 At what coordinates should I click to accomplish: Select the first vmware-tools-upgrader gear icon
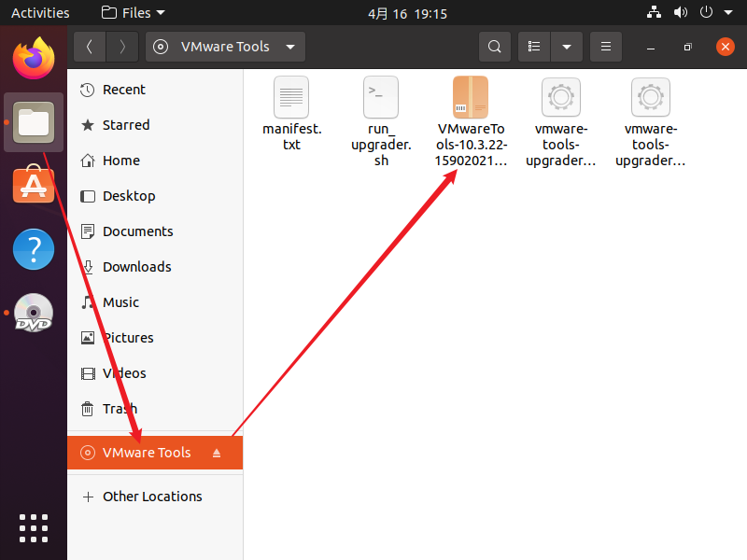click(561, 97)
